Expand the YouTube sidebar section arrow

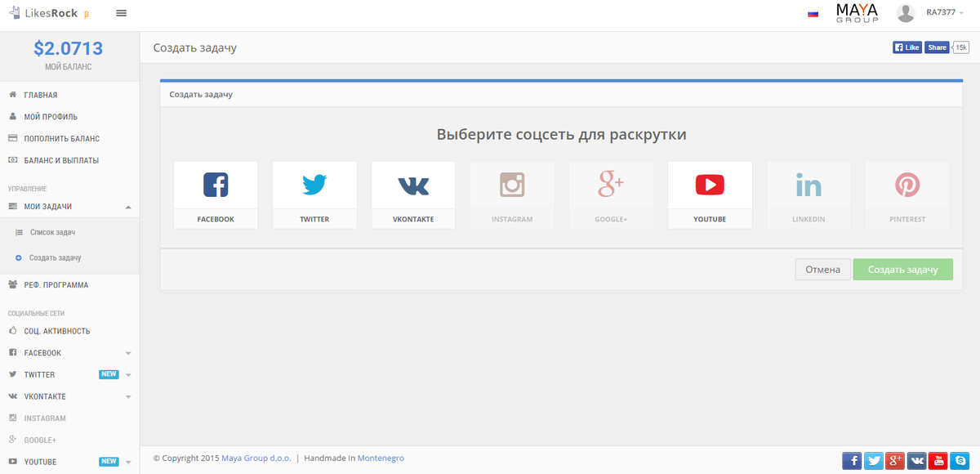pyautogui.click(x=128, y=463)
